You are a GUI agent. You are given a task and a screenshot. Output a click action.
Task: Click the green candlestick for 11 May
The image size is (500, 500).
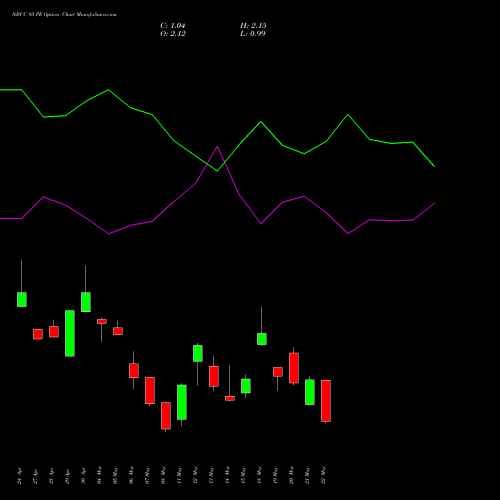[182, 402]
